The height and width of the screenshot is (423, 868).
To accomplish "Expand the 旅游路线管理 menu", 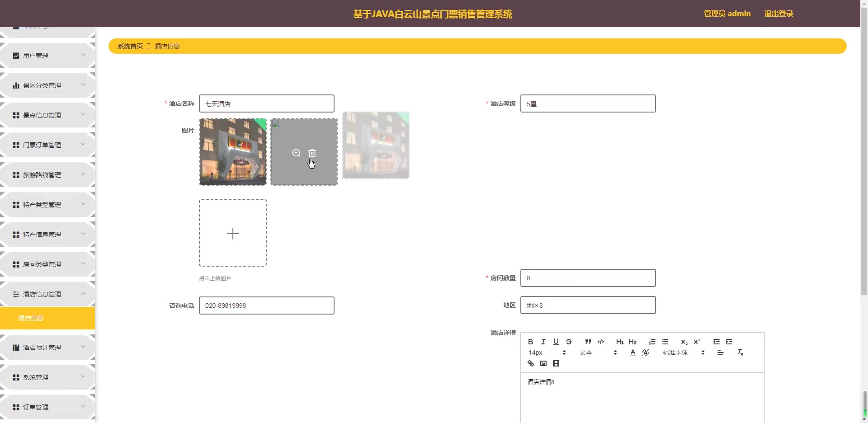I will (47, 175).
